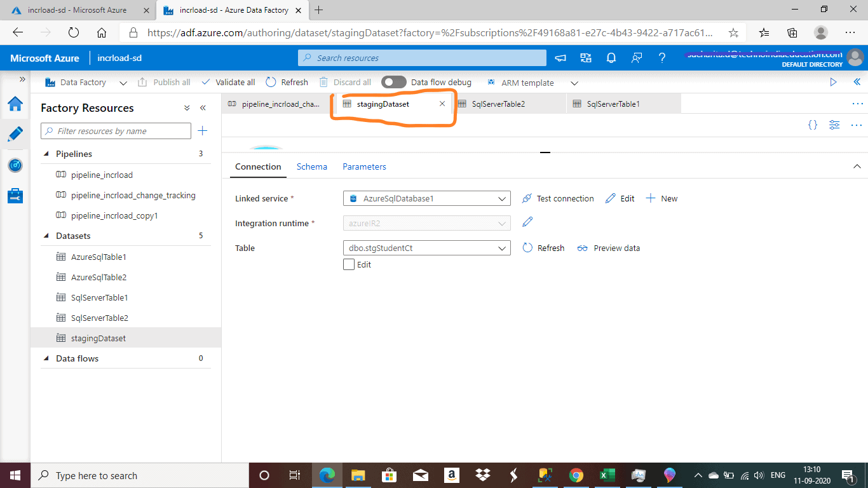The height and width of the screenshot is (488, 868).
Task: Show more open tabs ellipsis
Action: [857, 104]
